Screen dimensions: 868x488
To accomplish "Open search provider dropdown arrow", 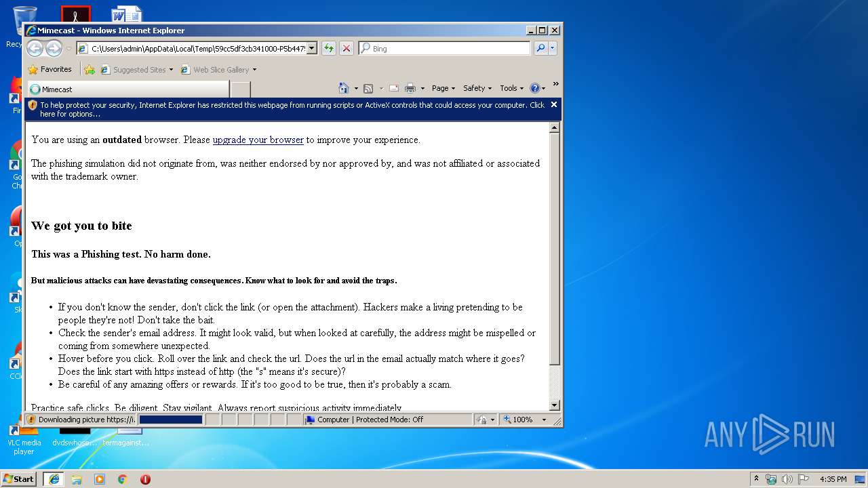I will coord(553,48).
